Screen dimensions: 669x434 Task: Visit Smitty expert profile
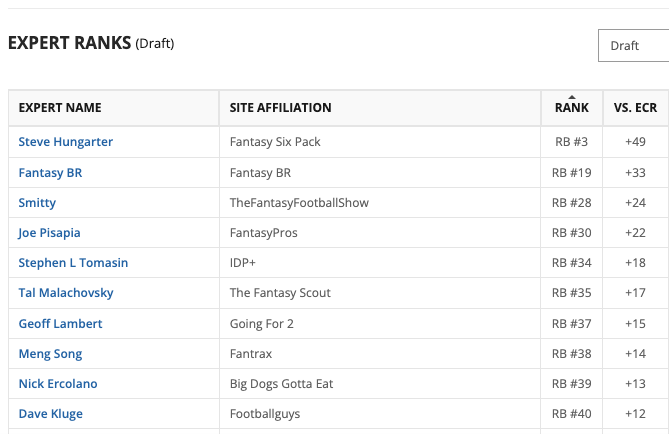37,203
